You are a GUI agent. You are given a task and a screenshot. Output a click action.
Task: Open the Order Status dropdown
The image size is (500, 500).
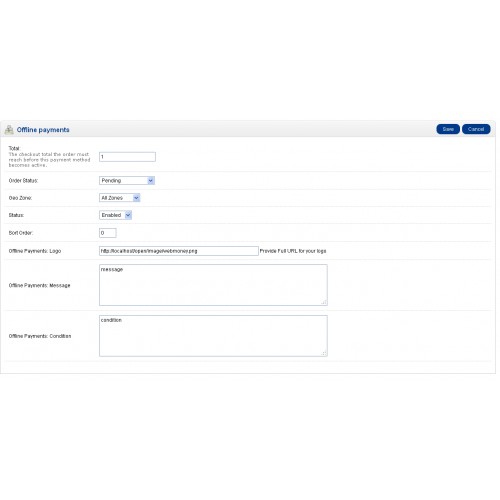point(127,180)
